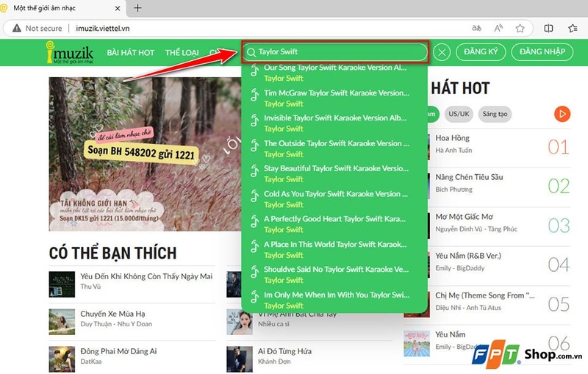The width and height of the screenshot is (588, 374).
Task: Open song Yêu Nắm (R&B Ver.)
Action: coord(468,256)
